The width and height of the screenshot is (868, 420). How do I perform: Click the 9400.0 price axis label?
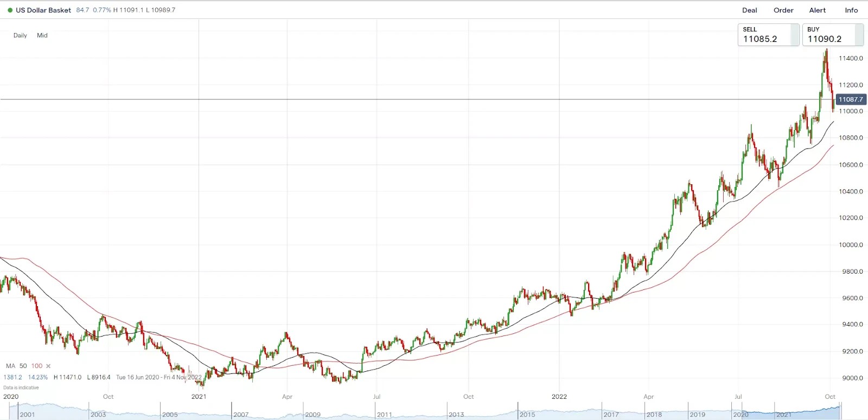pos(852,325)
